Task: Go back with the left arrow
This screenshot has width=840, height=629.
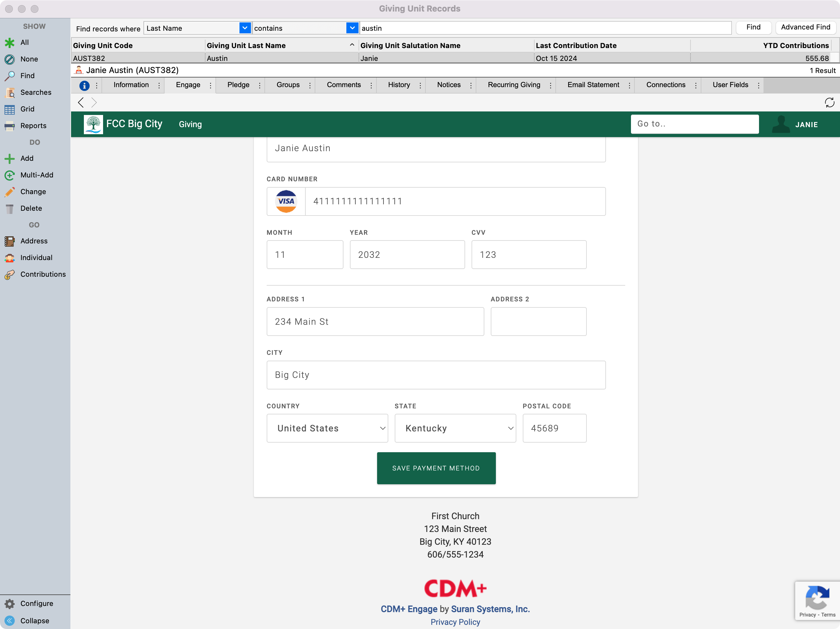Action: (x=80, y=102)
